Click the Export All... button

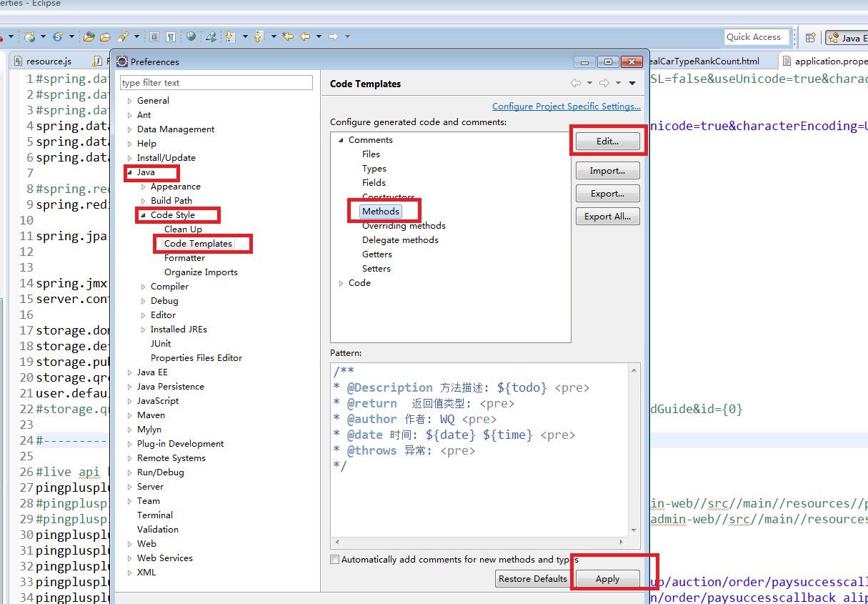coord(608,217)
